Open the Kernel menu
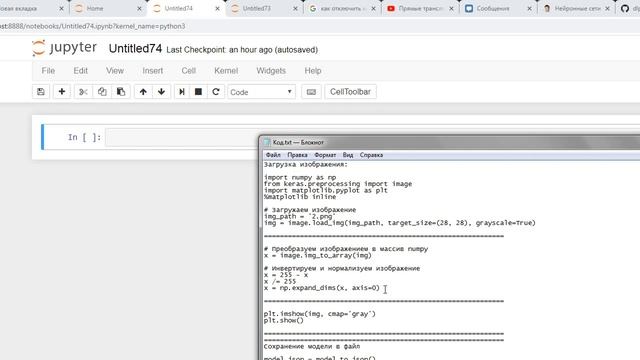 226,71
